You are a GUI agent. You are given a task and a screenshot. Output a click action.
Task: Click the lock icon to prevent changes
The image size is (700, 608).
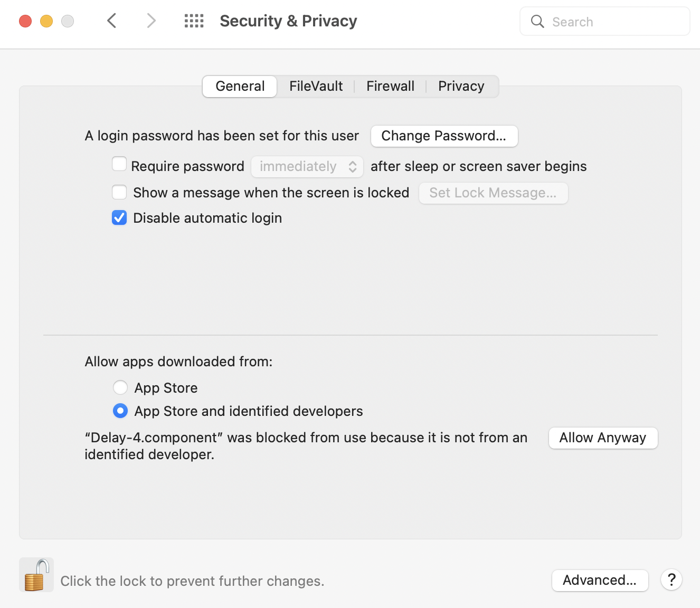36,575
